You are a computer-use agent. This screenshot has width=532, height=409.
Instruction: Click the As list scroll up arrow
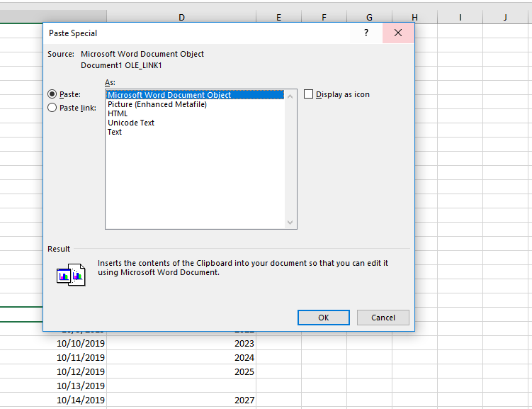point(290,96)
